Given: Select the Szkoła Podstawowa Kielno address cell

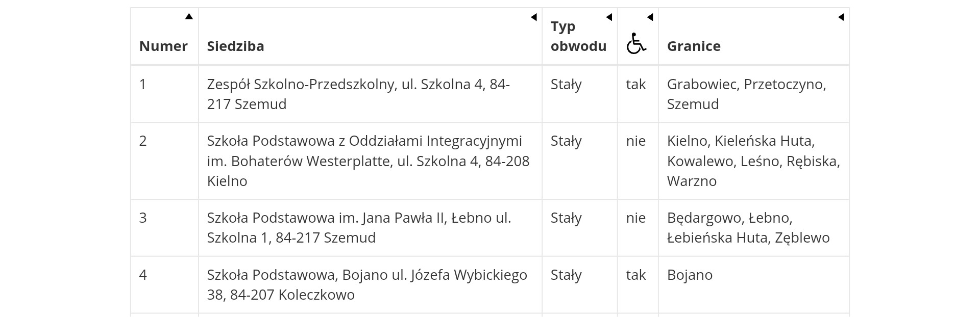Looking at the screenshot, I should (x=368, y=161).
